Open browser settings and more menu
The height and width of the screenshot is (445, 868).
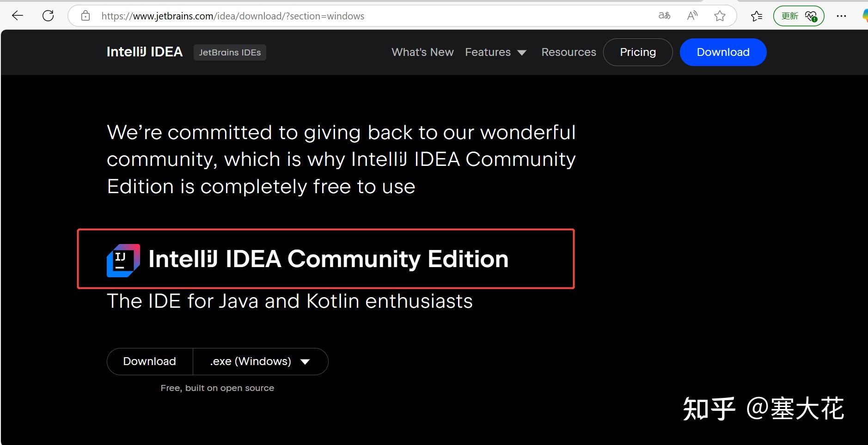tap(842, 16)
